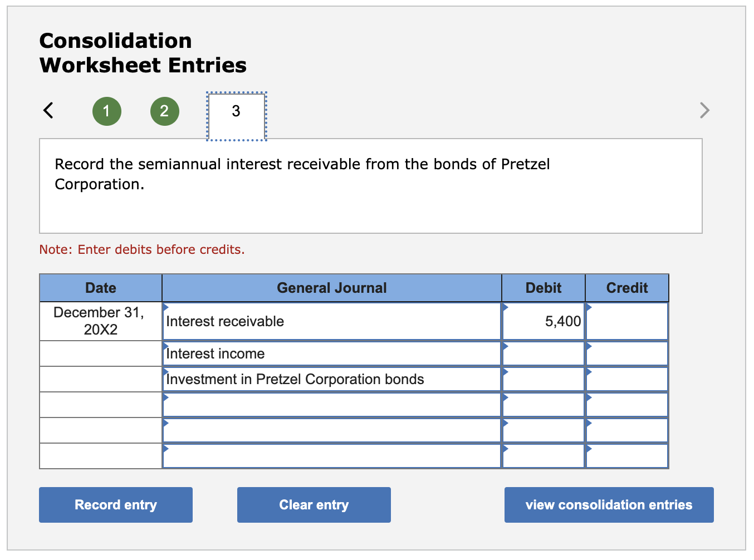
Task: Edit the 5,400 debit amount field
Action: pos(551,321)
